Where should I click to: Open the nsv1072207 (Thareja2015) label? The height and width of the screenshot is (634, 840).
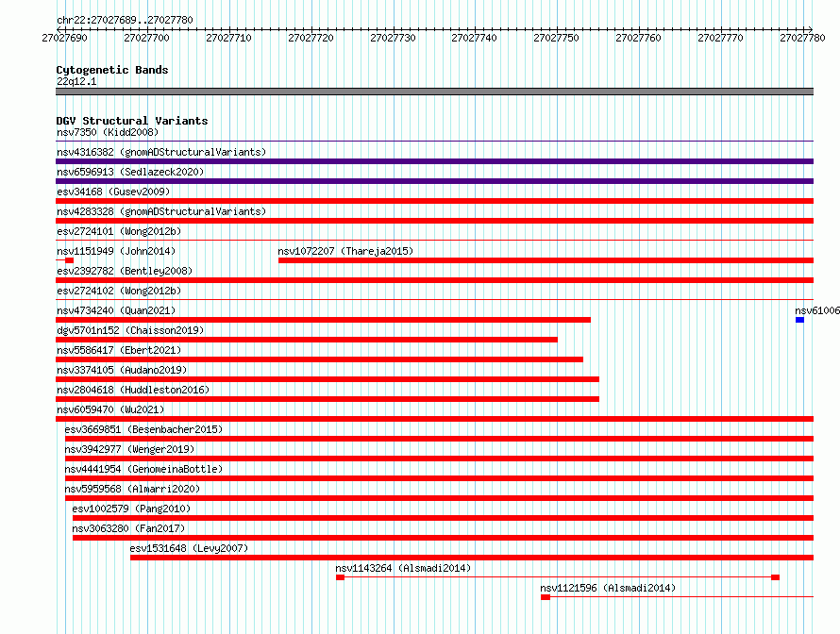click(x=345, y=251)
